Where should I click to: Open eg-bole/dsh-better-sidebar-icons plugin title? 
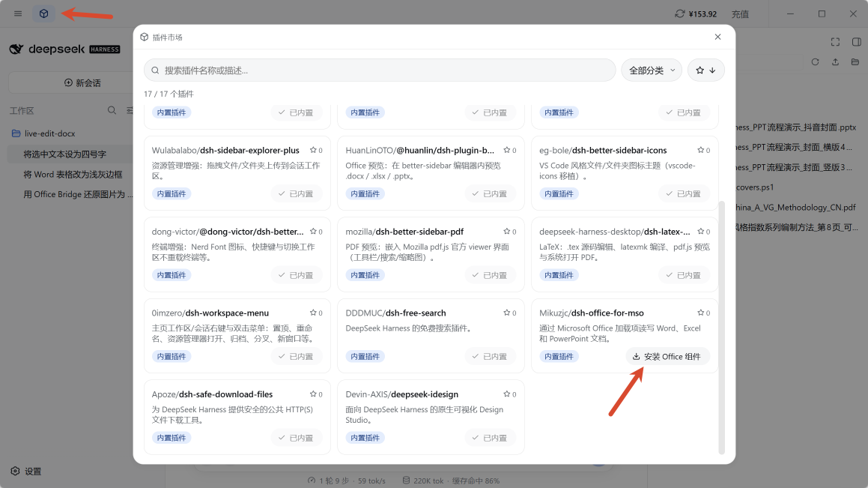click(x=603, y=150)
